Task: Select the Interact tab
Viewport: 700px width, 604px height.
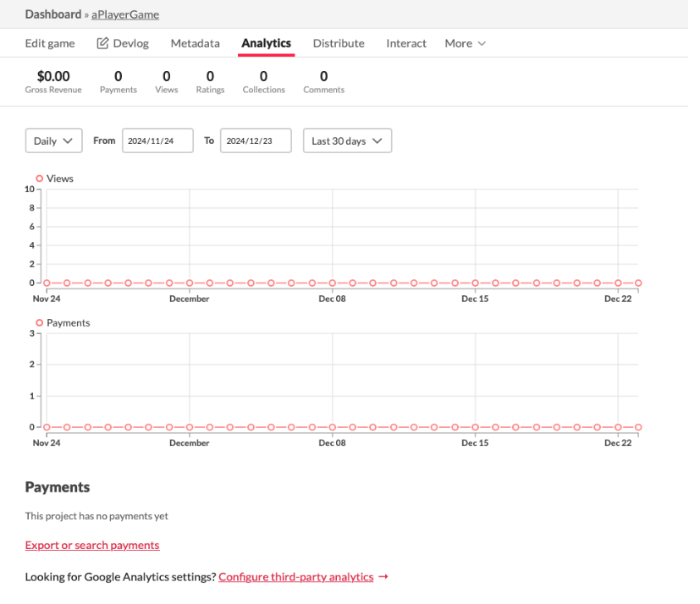Action: [x=406, y=43]
